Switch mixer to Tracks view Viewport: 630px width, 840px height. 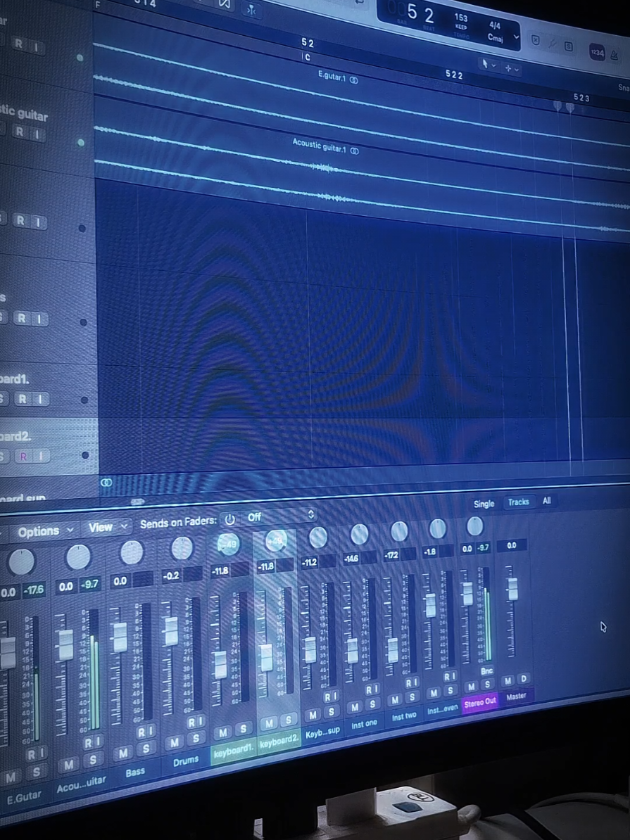(519, 502)
